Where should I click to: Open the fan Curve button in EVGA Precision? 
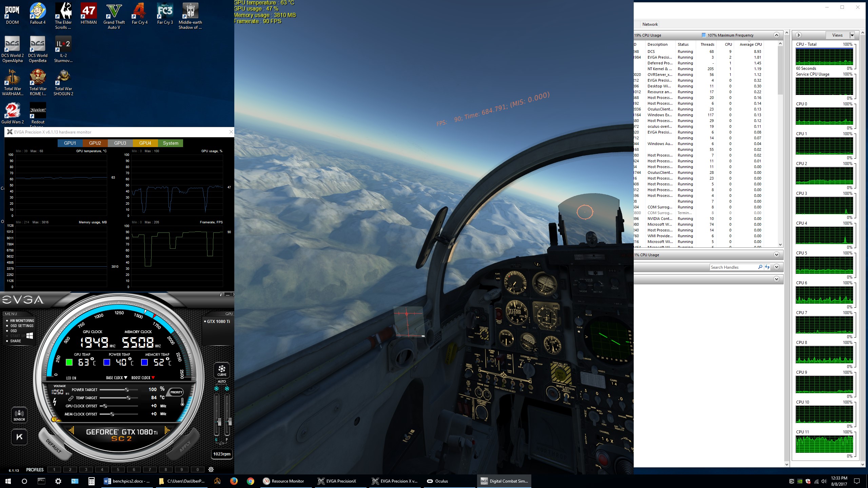tap(222, 370)
